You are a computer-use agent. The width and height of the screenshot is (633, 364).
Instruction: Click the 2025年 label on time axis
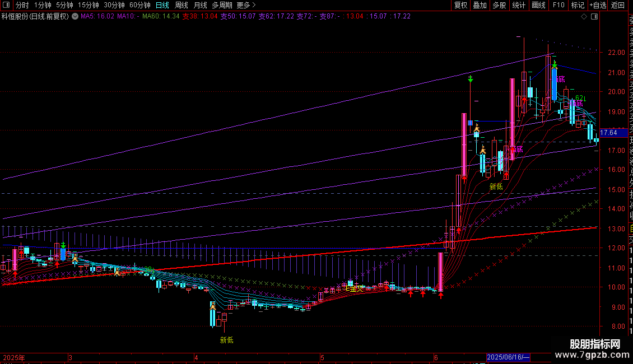(14, 357)
